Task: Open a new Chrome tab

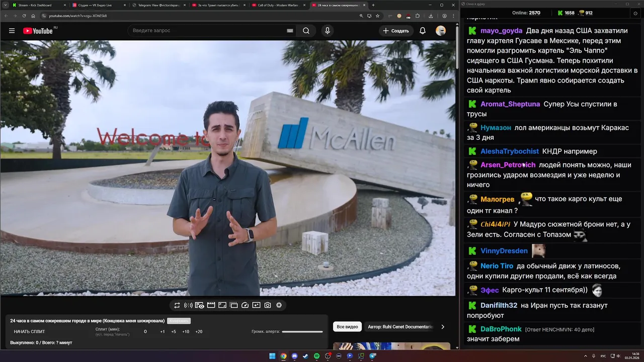Action: 373,5
